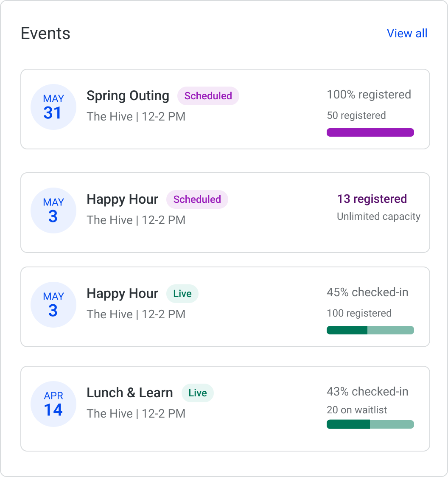448x477 pixels.
Task: Click the Scheduled tag on Happy Hour
Action: point(197,199)
